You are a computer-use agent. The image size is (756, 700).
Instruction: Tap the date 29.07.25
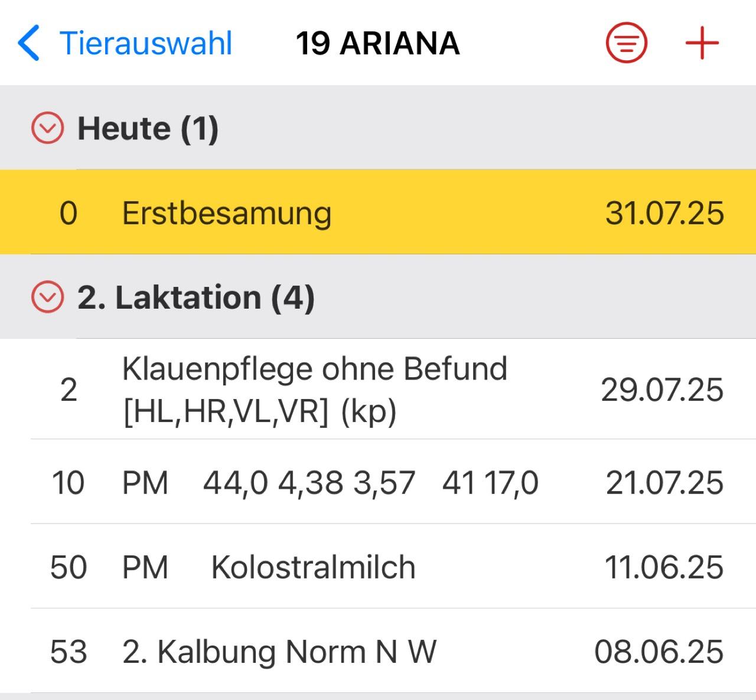click(662, 390)
